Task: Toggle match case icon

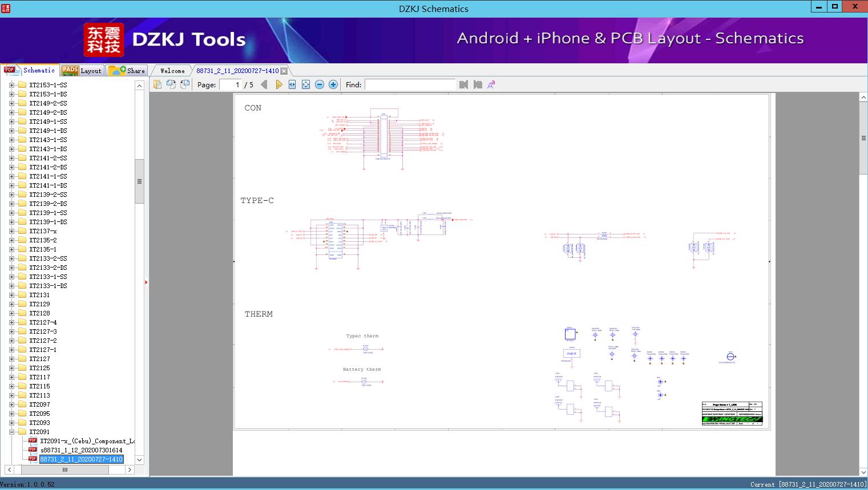Action: pos(491,84)
